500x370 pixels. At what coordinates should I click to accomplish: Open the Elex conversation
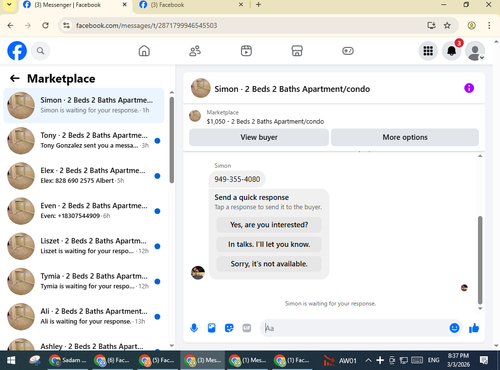[84, 176]
